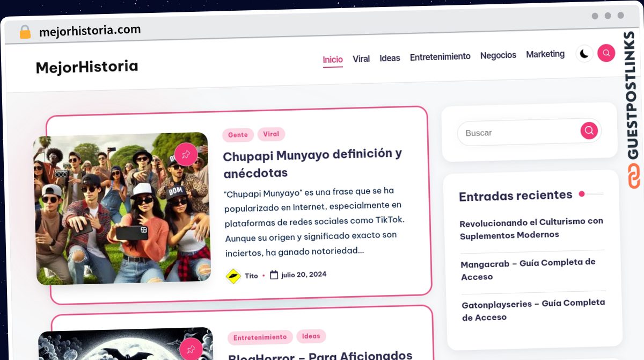Open the Chupapi Munyayo group selfie thumbnail
Viewport: 644px width, 360px height.
click(x=122, y=208)
